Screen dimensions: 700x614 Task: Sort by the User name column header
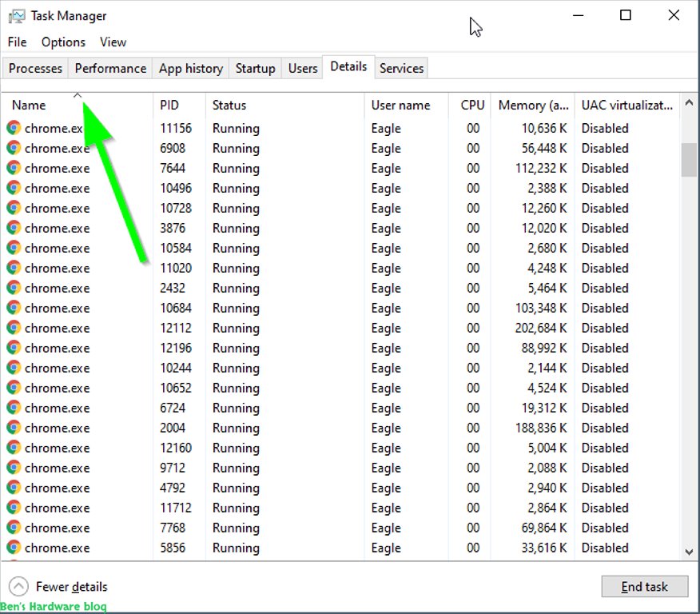406,105
